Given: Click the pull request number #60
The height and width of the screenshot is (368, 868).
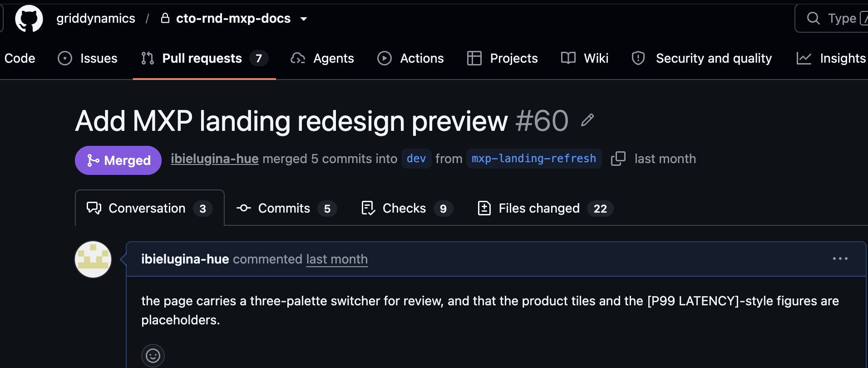Looking at the screenshot, I should coord(542,121).
